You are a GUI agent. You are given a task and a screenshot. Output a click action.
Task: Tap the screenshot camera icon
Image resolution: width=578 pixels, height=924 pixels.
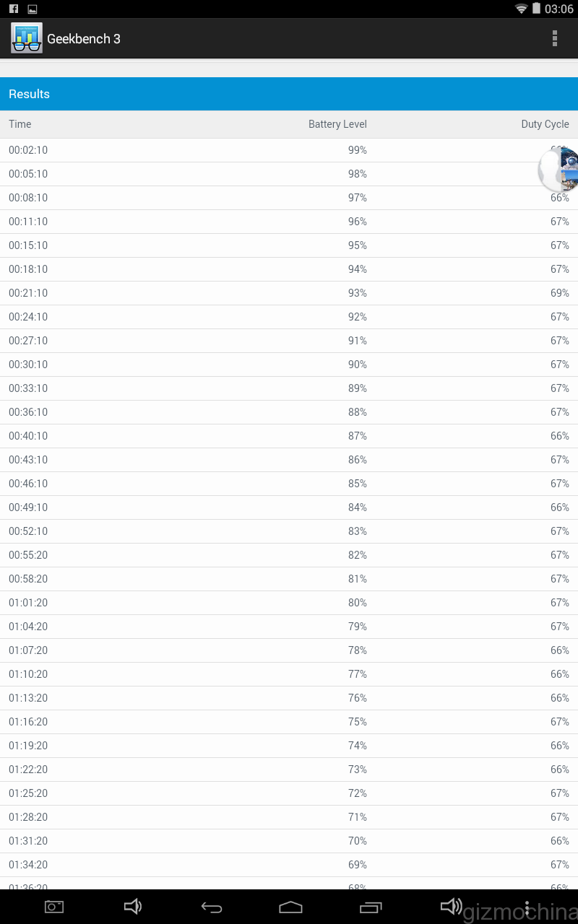click(x=54, y=907)
